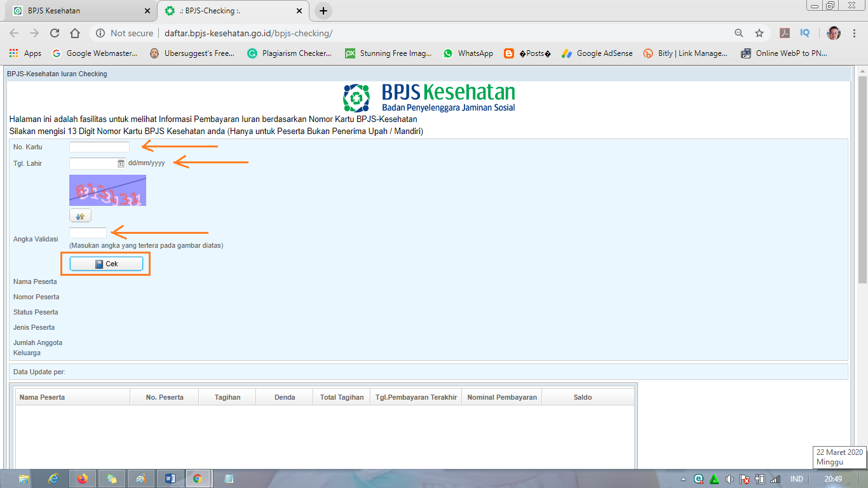Viewport: 868px width, 488px height.
Task: Click Tgl.Pembayaran Terakhir column header
Action: tap(416, 397)
